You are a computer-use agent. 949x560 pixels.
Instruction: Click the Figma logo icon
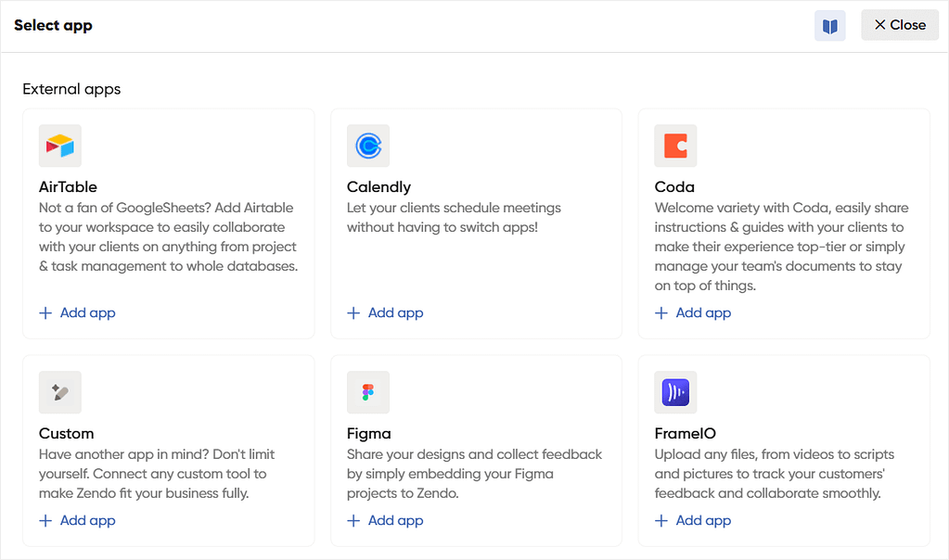tap(368, 392)
